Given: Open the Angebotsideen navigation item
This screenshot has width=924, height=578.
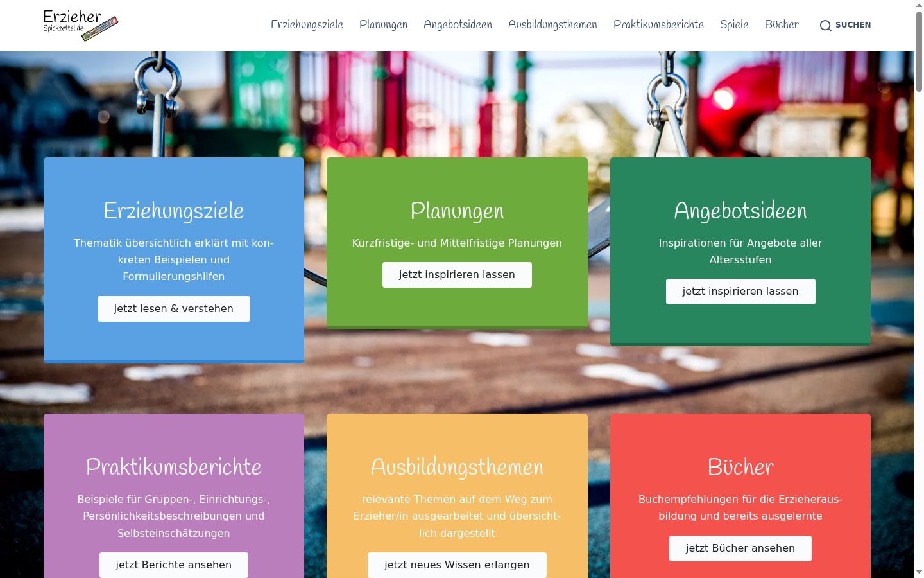Looking at the screenshot, I should click(x=458, y=24).
